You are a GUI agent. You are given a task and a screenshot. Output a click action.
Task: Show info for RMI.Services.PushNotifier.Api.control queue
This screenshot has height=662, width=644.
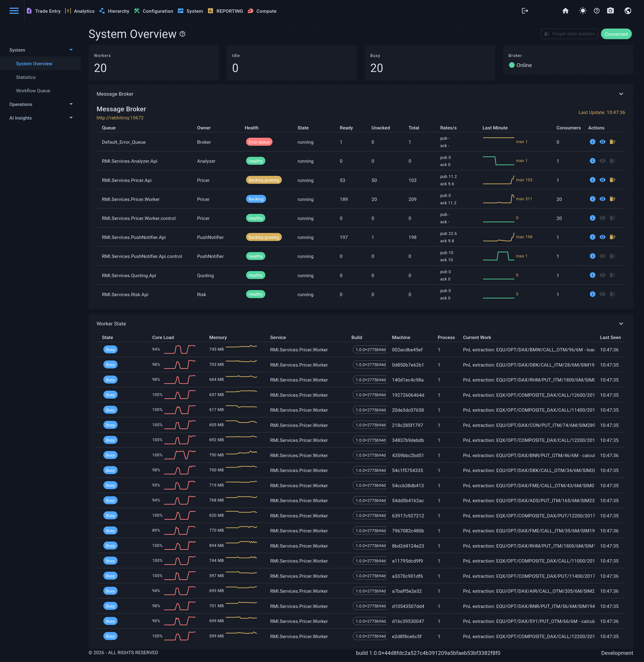592,256
